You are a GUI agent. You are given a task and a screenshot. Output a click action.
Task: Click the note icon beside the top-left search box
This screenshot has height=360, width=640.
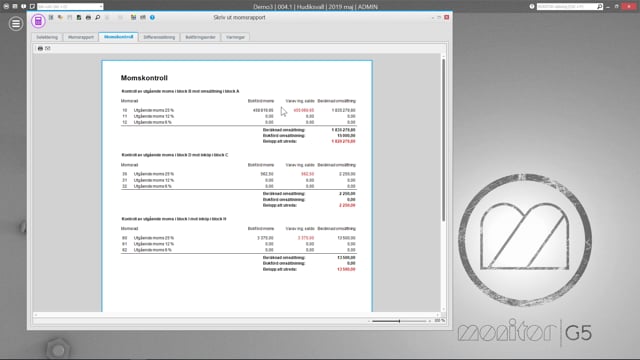pyautogui.click(x=32, y=7)
